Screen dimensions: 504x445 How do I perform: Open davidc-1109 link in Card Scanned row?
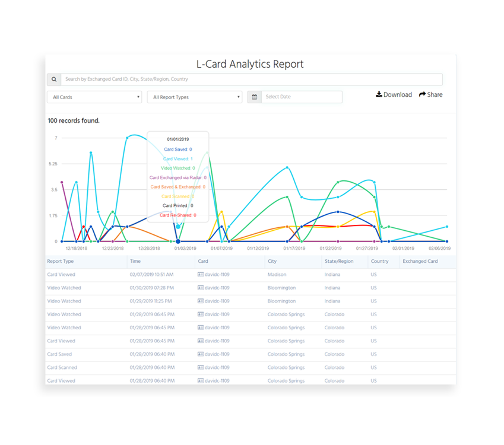pyautogui.click(x=217, y=367)
